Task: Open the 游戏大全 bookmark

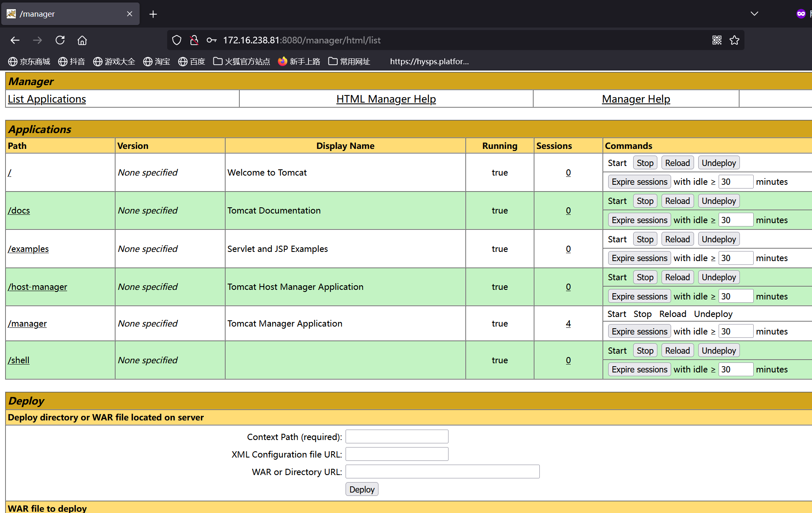Action: (114, 61)
